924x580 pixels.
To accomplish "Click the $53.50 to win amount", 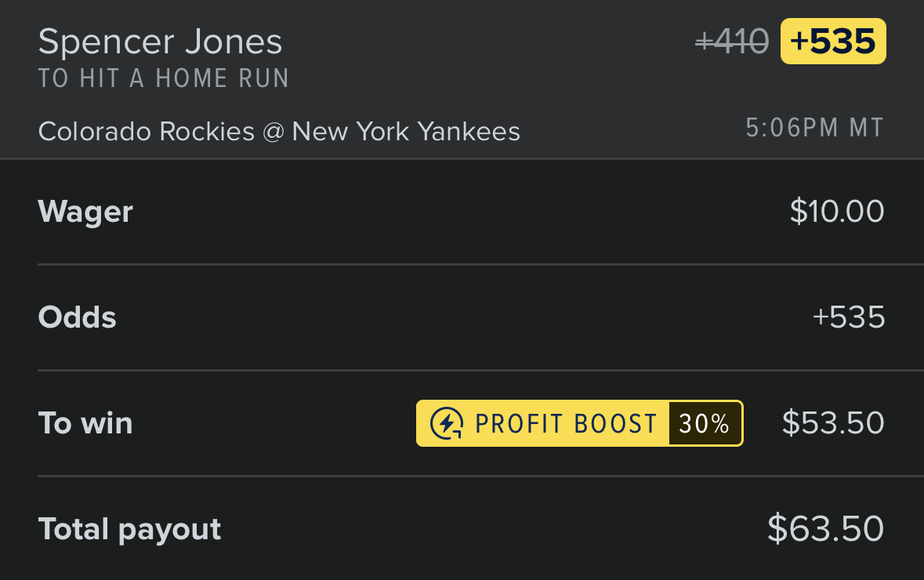I will coord(833,422).
